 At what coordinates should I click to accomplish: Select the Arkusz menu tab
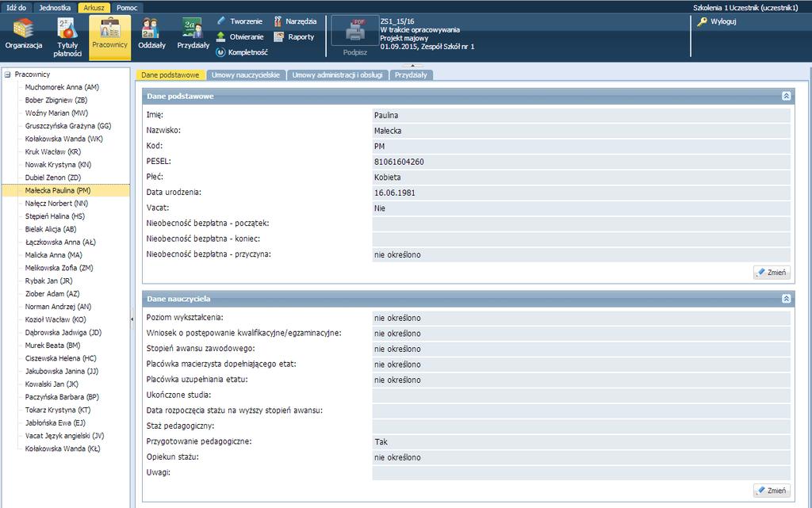(x=94, y=8)
